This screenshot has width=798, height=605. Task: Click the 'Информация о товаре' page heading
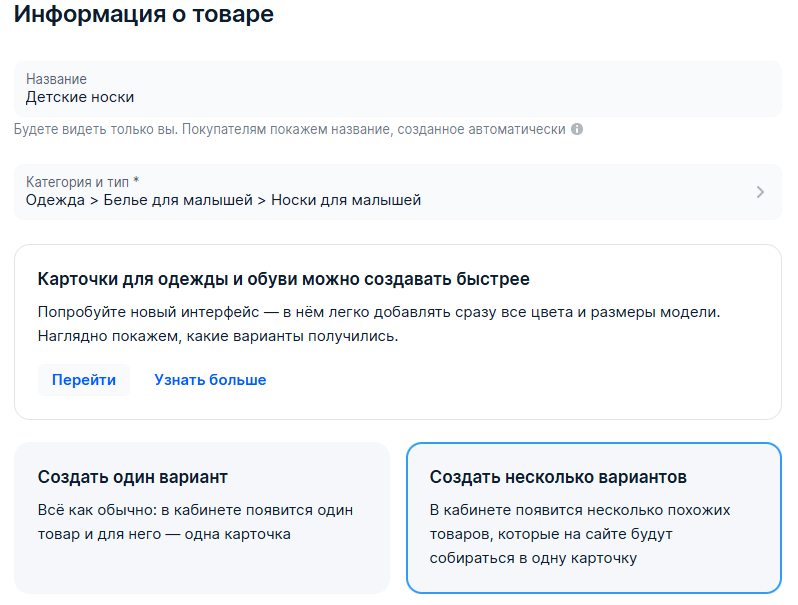click(x=144, y=14)
